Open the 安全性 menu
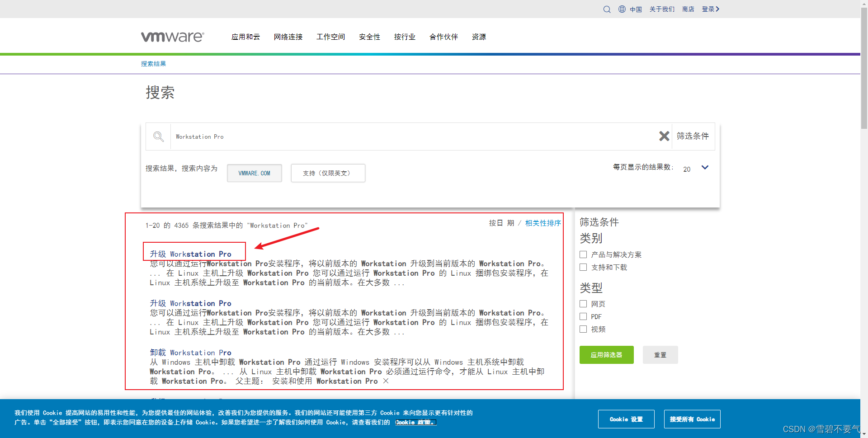868x438 pixels. [369, 37]
